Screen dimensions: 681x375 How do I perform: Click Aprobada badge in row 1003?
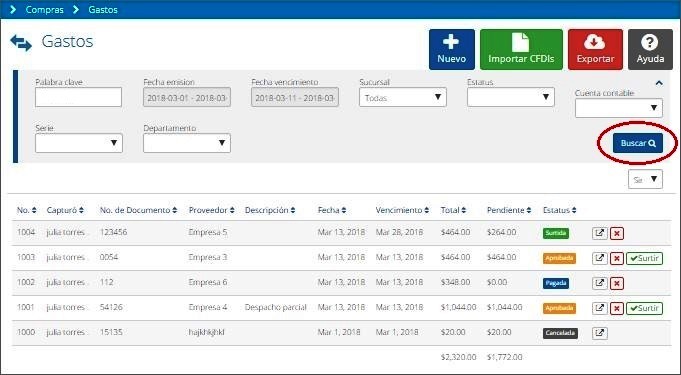559,258
